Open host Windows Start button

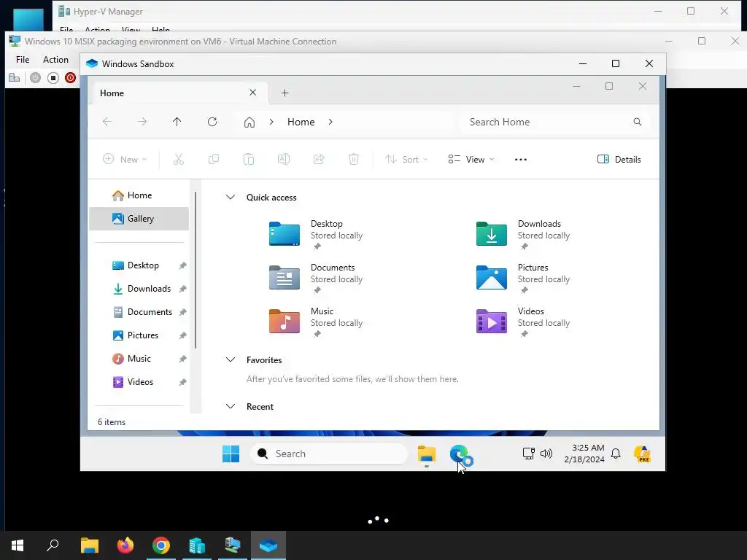click(18, 545)
